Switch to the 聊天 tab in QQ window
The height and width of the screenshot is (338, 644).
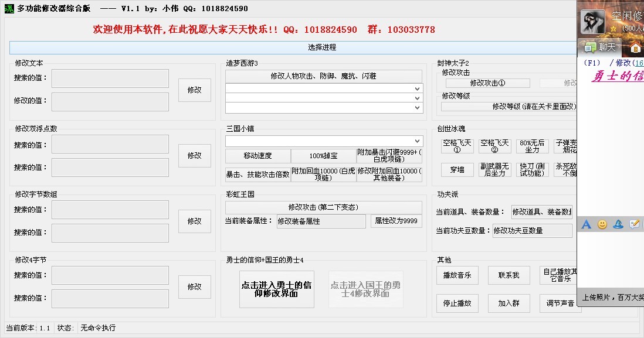click(601, 47)
